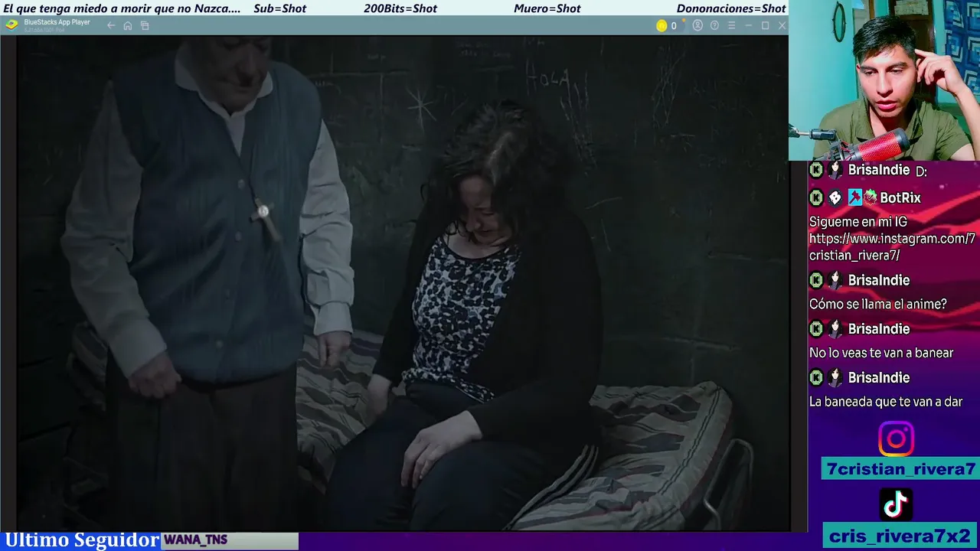
Task: Open BlueStacks help question mark
Action: (x=714, y=25)
